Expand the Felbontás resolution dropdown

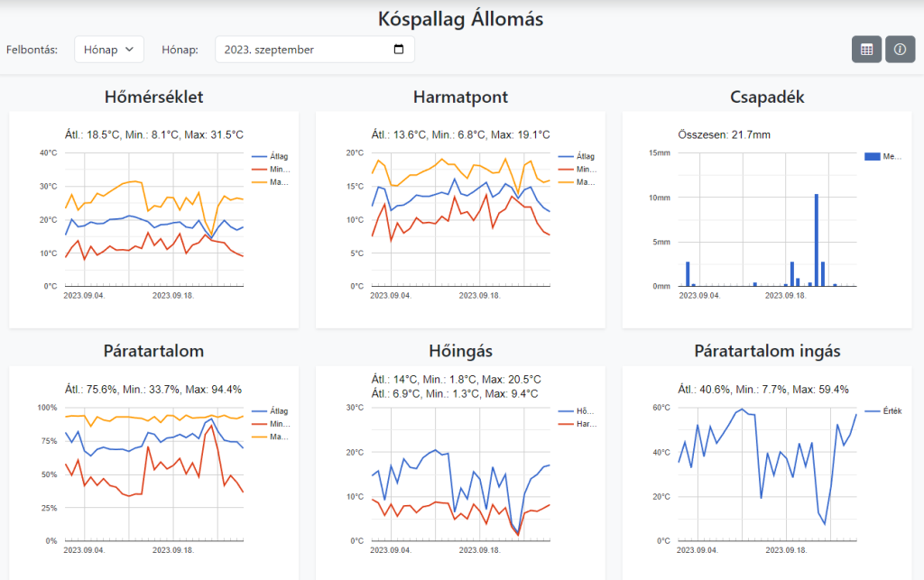tap(108, 50)
